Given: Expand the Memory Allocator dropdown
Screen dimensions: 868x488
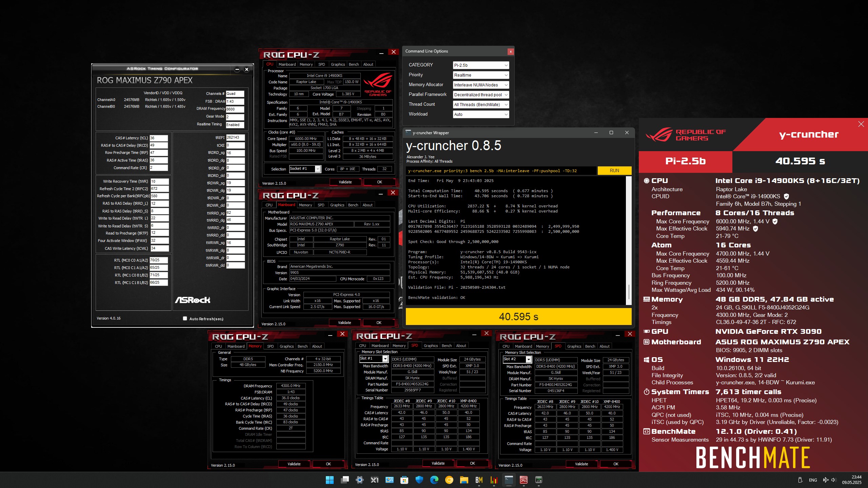Looking at the screenshot, I should point(481,85).
